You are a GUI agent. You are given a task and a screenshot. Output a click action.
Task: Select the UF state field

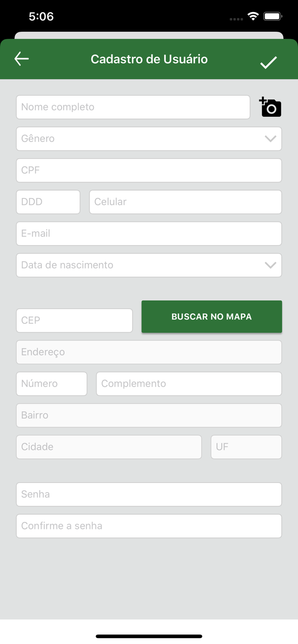pos(246,447)
